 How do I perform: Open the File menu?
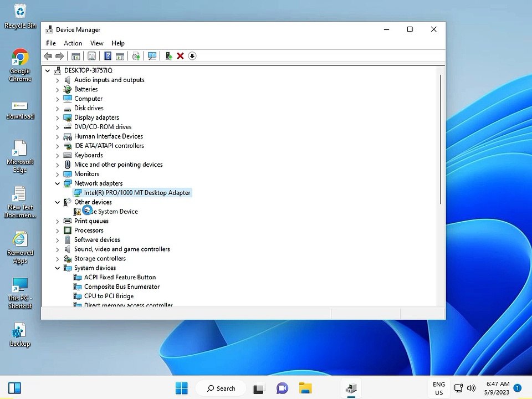click(51, 43)
